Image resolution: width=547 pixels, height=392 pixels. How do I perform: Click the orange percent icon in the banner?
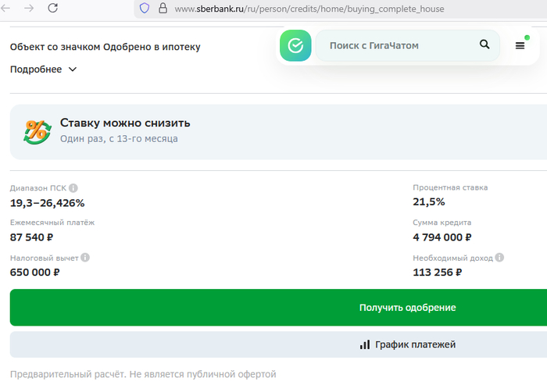click(36, 131)
